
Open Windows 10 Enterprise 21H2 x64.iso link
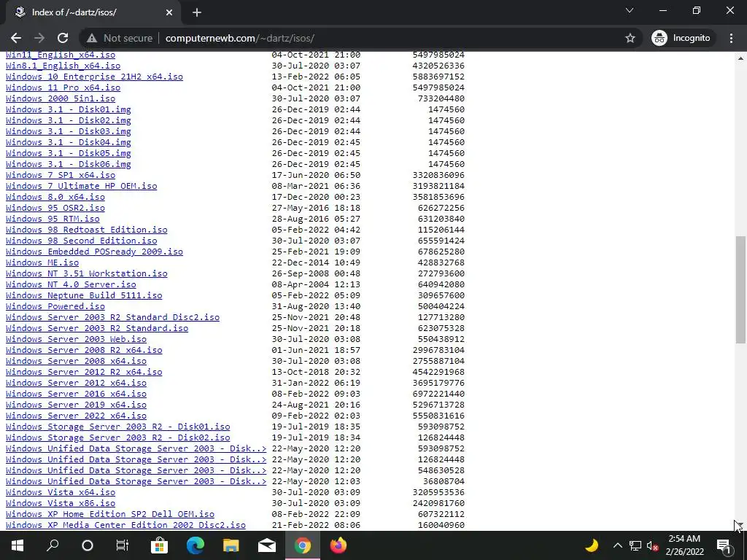[x=94, y=77]
